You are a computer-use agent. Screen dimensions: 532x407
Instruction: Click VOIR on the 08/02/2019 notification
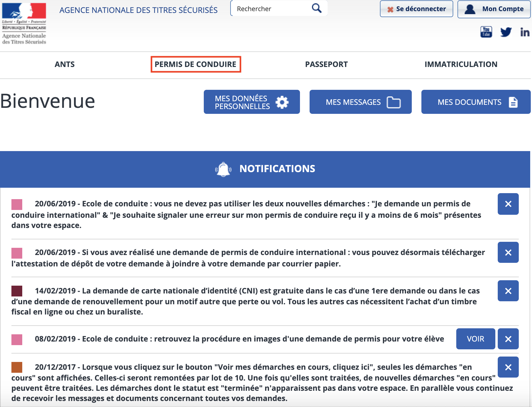click(x=475, y=339)
